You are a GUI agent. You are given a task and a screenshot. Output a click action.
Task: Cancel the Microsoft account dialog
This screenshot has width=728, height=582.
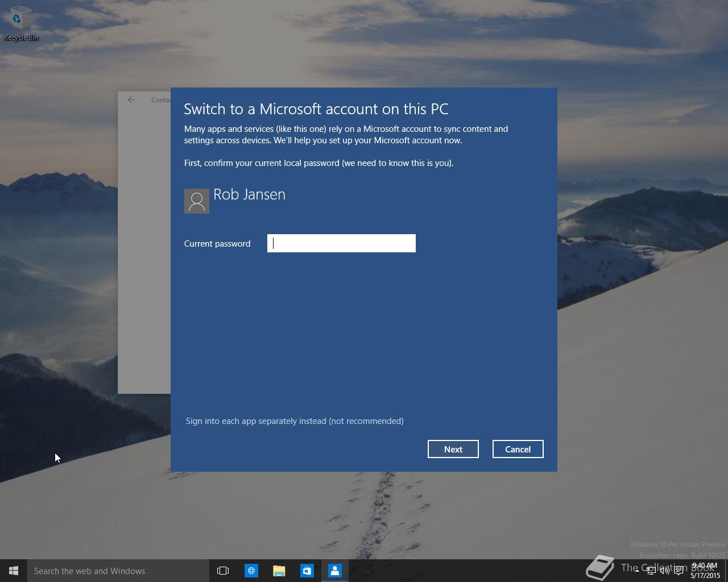tap(518, 449)
